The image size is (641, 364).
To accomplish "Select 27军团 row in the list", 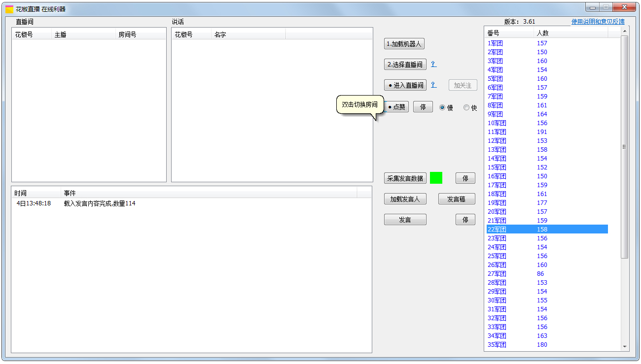I will [x=497, y=274].
